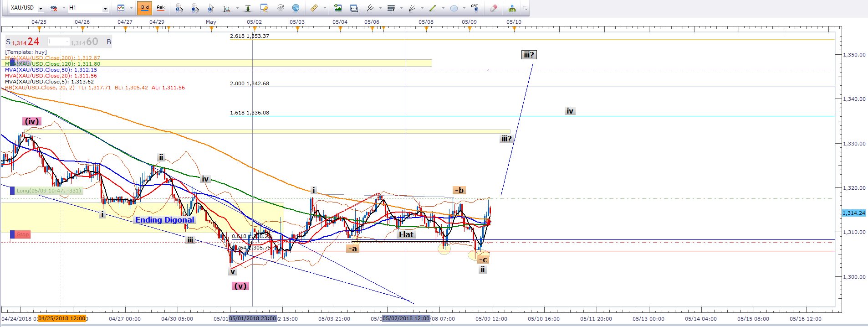Viewport: 868px width, 327px height.
Task: Expand the H1 timeframe dropdown
Action: pos(105,8)
